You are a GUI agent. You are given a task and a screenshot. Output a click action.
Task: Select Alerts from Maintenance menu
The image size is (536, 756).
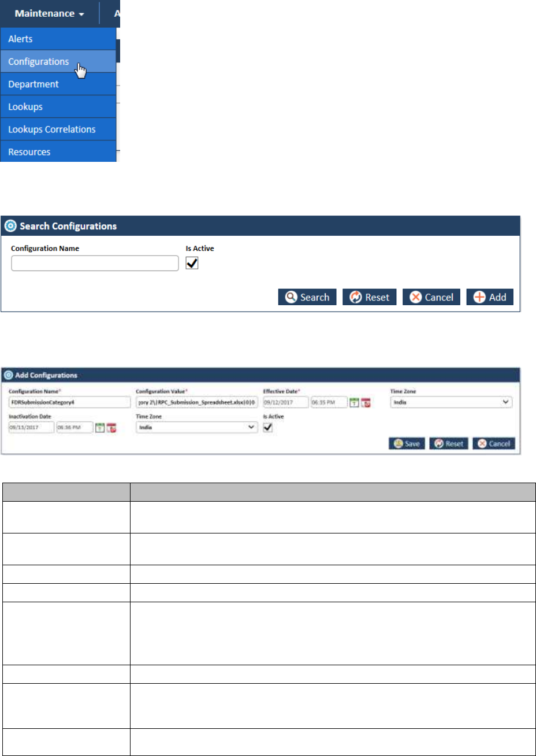(58, 39)
